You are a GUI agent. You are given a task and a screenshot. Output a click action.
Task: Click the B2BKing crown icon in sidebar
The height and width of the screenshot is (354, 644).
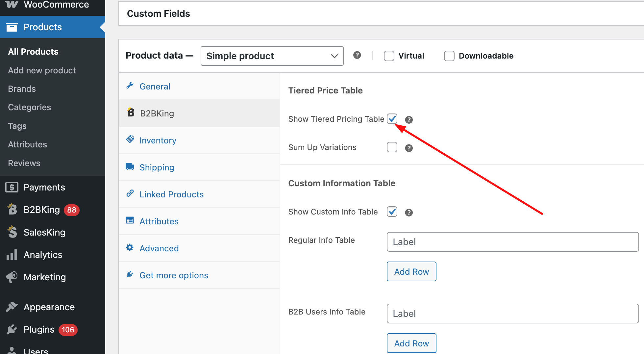[12, 209]
